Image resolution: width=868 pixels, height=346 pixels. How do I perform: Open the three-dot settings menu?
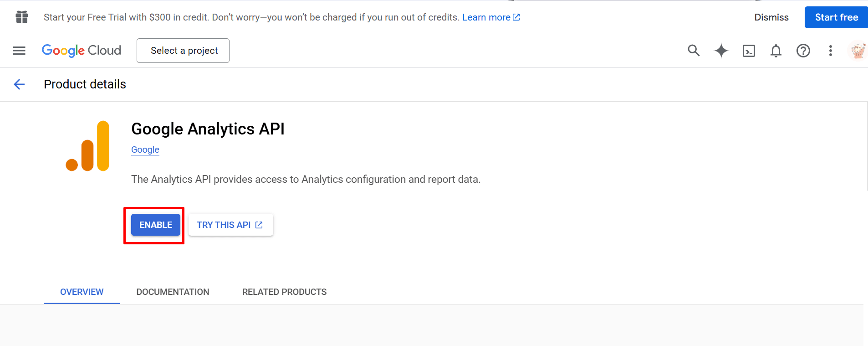click(831, 51)
